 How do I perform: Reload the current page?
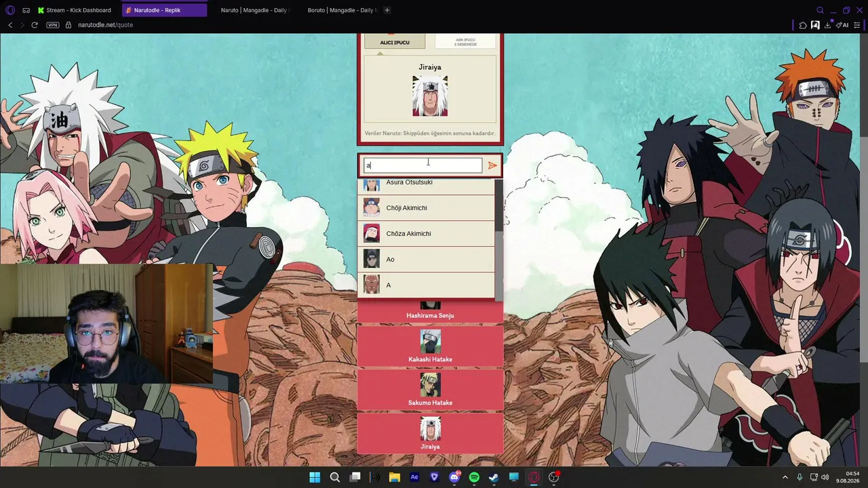pyautogui.click(x=35, y=25)
